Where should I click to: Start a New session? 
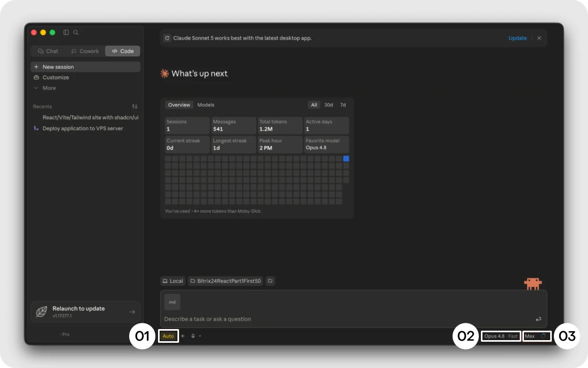[86, 67]
